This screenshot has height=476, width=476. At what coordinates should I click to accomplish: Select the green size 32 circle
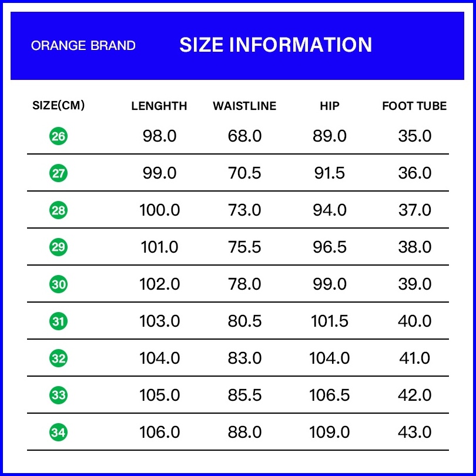(x=58, y=358)
